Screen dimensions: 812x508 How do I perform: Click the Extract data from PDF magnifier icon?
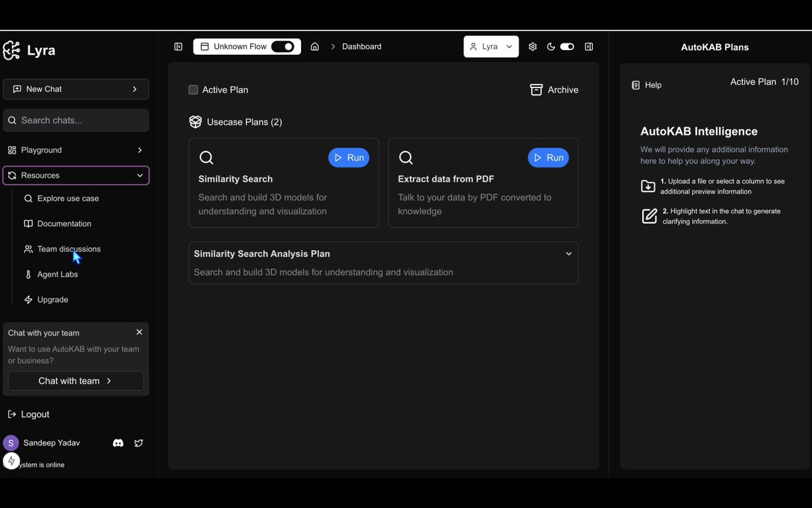(406, 158)
